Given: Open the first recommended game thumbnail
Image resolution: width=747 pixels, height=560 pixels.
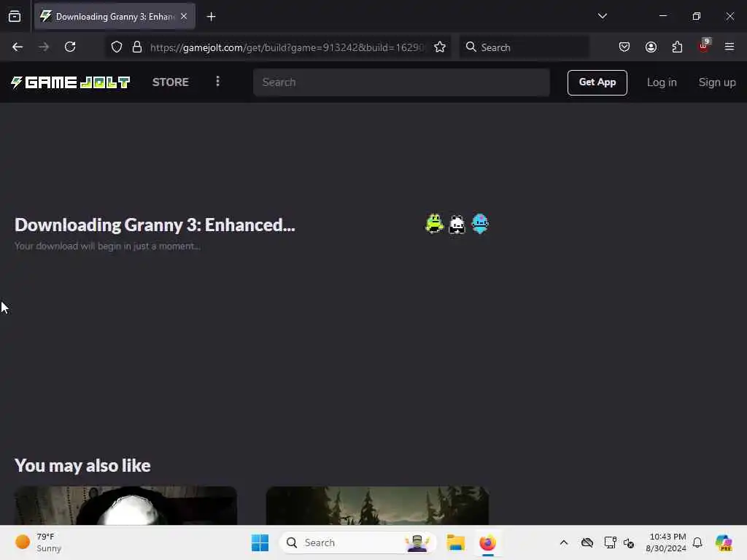Looking at the screenshot, I should click(125, 505).
